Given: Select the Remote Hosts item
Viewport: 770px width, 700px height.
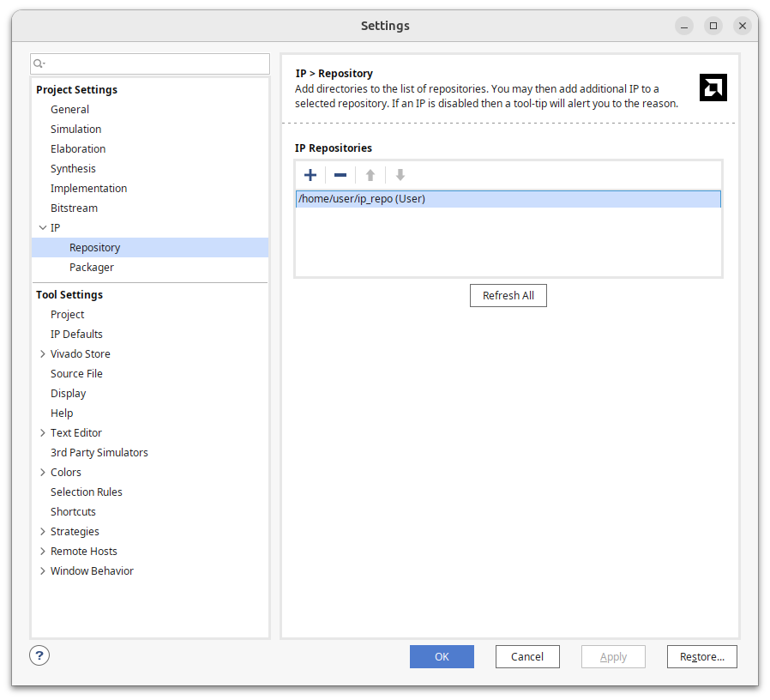Looking at the screenshot, I should tap(84, 551).
